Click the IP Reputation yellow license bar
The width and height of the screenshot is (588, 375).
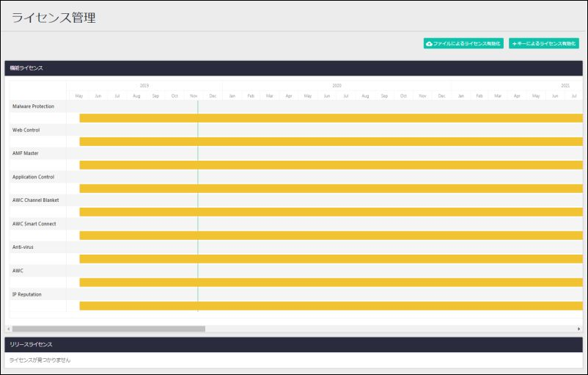(331, 305)
